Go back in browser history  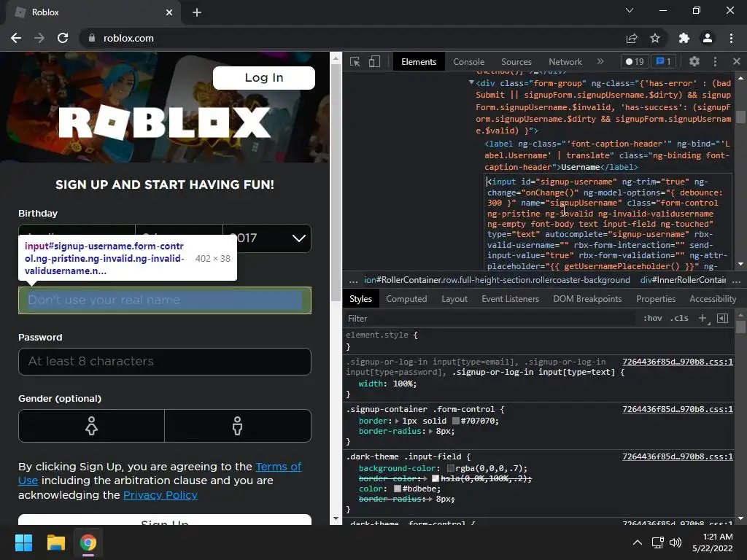pyautogui.click(x=16, y=38)
